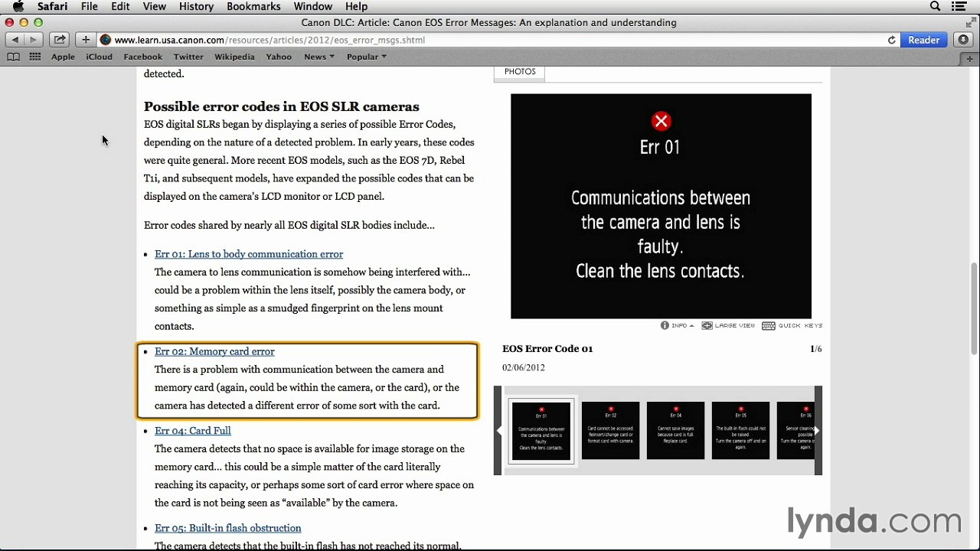Open Notification Center list icon
Viewport: 980px width, 551px height.
point(959,6)
